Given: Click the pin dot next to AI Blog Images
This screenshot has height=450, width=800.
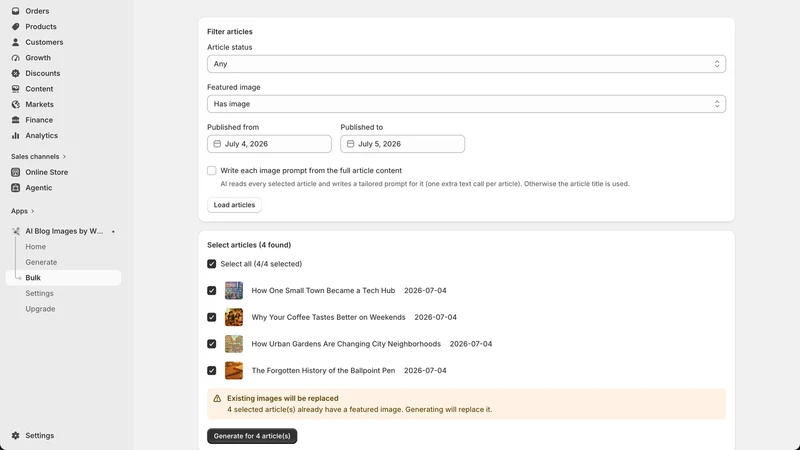Looking at the screenshot, I should pyautogui.click(x=113, y=232).
